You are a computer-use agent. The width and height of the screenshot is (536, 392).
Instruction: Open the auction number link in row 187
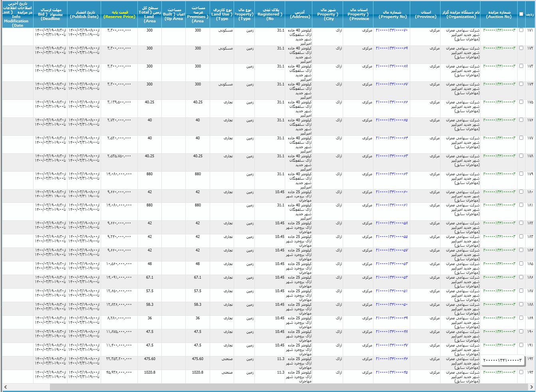click(x=499, y=291)
